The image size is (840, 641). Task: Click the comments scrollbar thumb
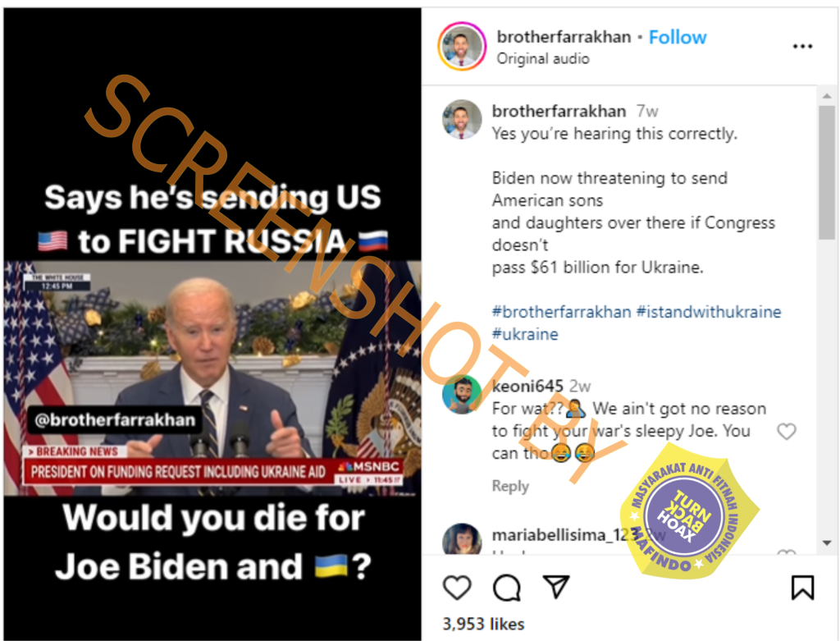827,172
